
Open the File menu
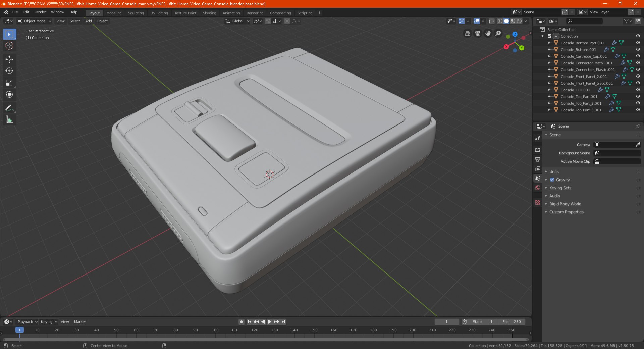(15, 12)
